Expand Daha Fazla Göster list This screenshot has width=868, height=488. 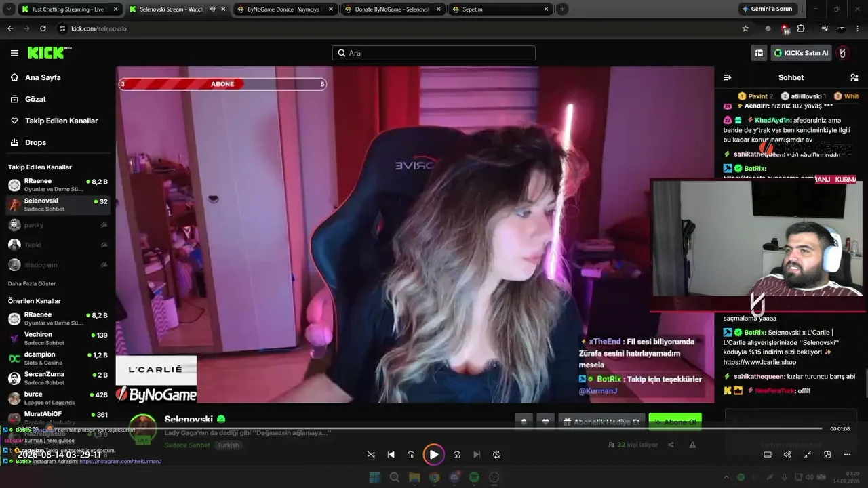(32, 283)
